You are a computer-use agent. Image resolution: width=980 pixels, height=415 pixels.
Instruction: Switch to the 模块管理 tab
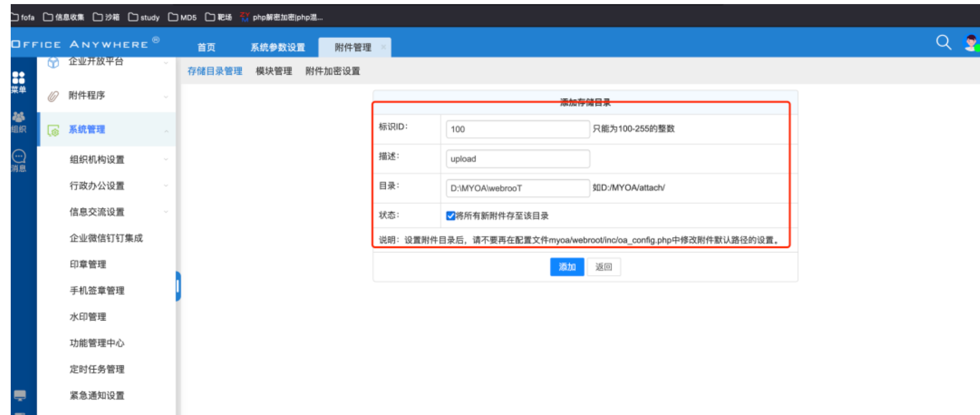(274, 71)
